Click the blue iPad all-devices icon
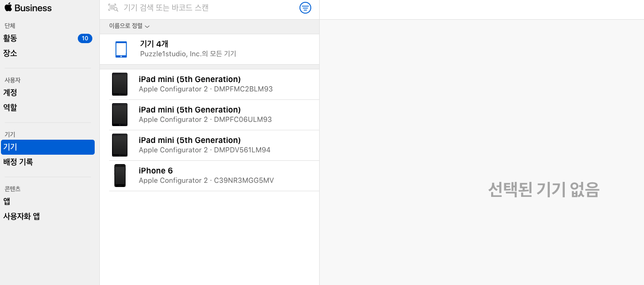644x285 pixels. click(121, 49)
